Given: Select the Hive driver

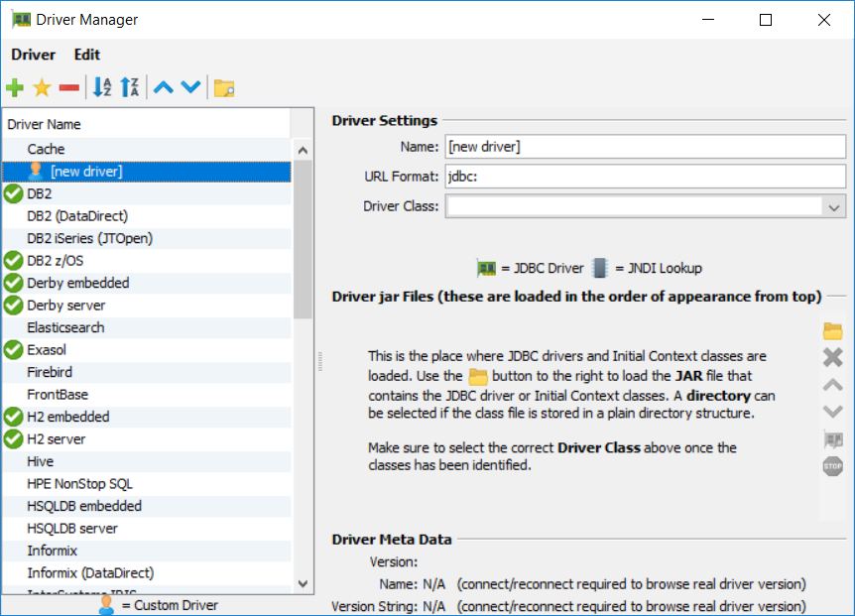Looking at the screenshot, I should click(147, 461).
